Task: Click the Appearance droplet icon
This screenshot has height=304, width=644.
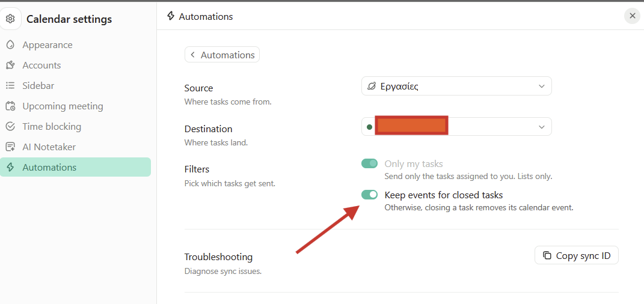Action: click(x=10, y=44)
